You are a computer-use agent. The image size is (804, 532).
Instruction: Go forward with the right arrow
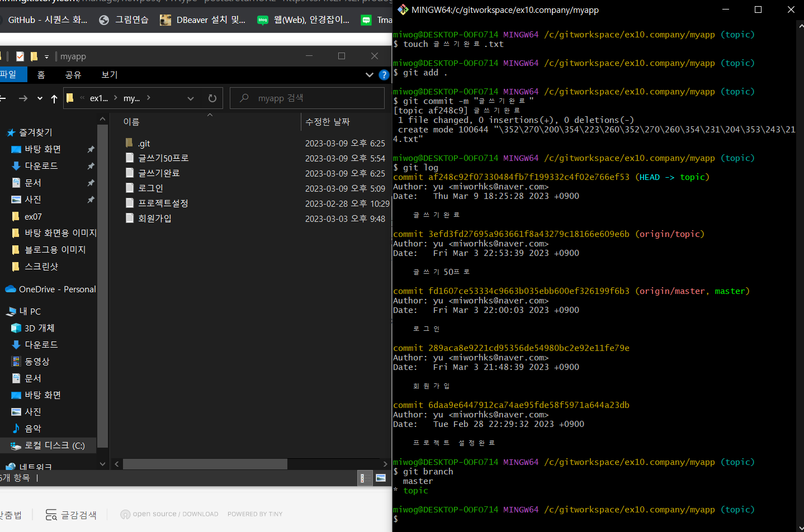pos(23,98)
